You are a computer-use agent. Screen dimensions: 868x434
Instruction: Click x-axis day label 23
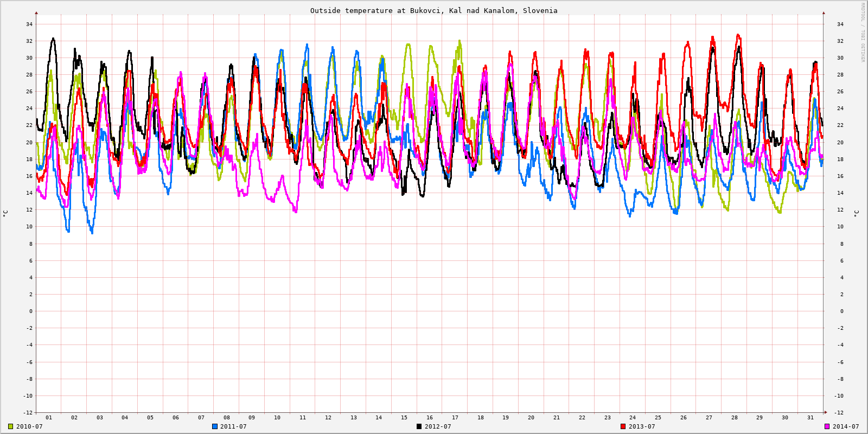608,418
